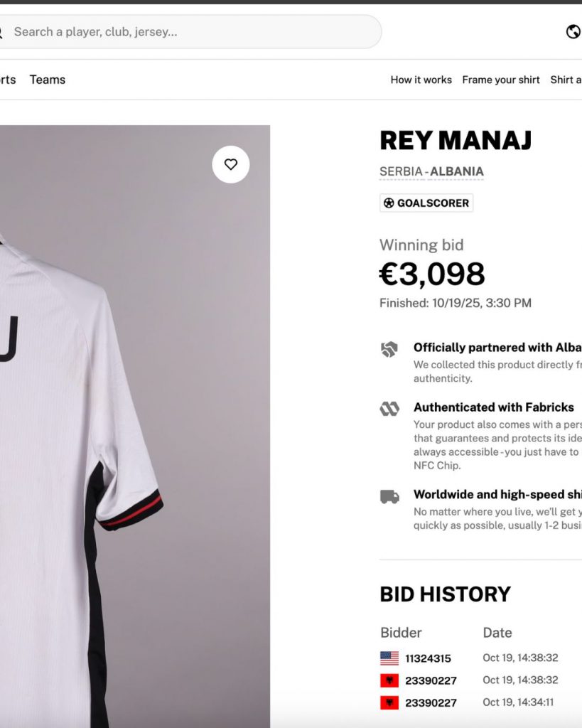Go to Frame your shirt
The image size is (582, 728).
[x=501, y=80]
